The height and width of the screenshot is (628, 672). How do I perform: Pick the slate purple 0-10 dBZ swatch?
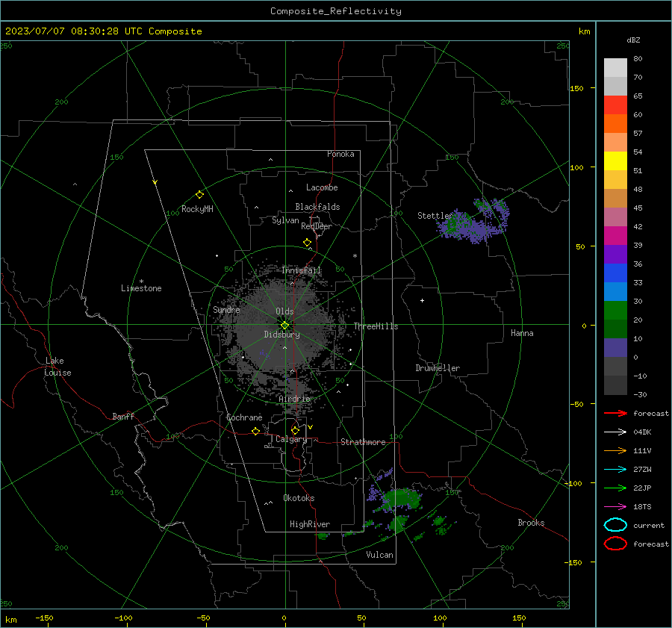(615, 348)
